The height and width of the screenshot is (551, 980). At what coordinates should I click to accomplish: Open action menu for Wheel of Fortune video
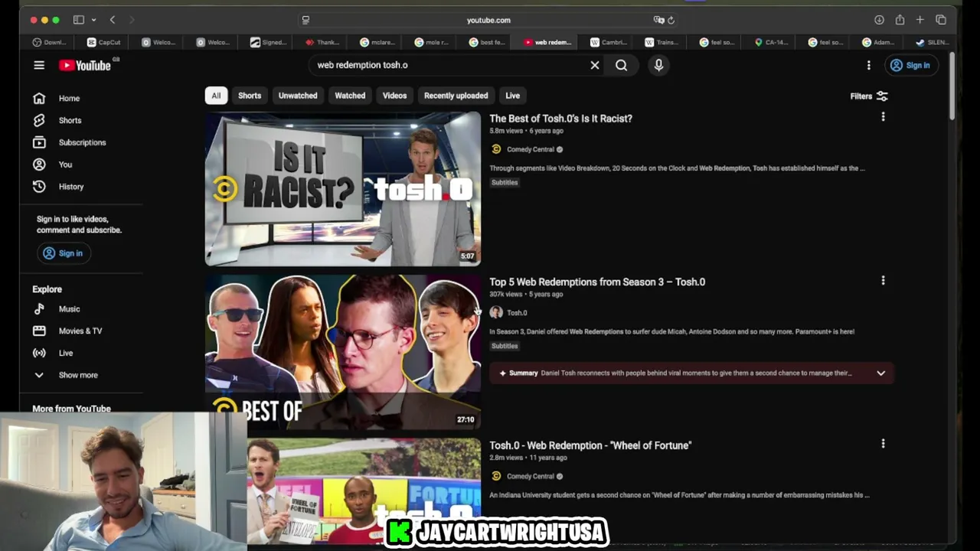(883, 444)
